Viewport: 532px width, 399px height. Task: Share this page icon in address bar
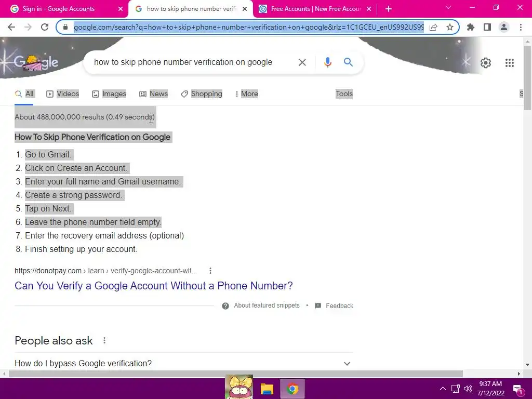(433, 27)
